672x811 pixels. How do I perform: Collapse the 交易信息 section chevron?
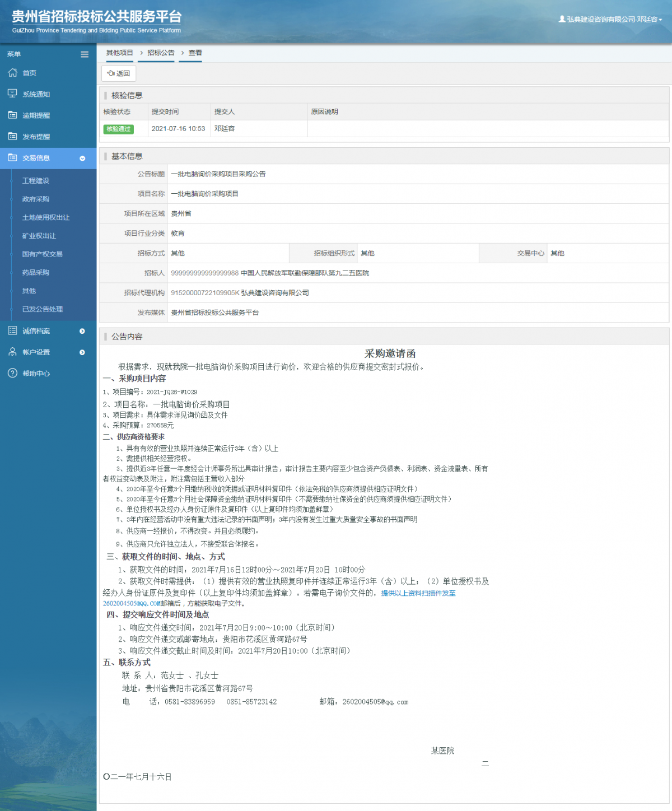coord(82,158)
